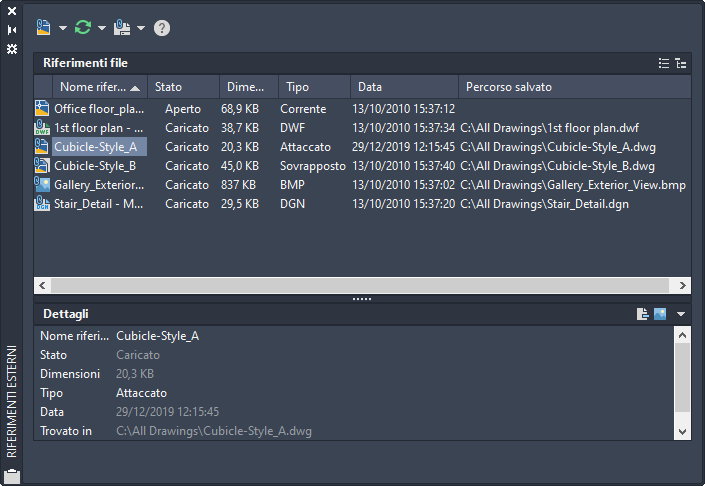
Task: Collapse the Dettagli panel arrow
Action: [681, 314]
